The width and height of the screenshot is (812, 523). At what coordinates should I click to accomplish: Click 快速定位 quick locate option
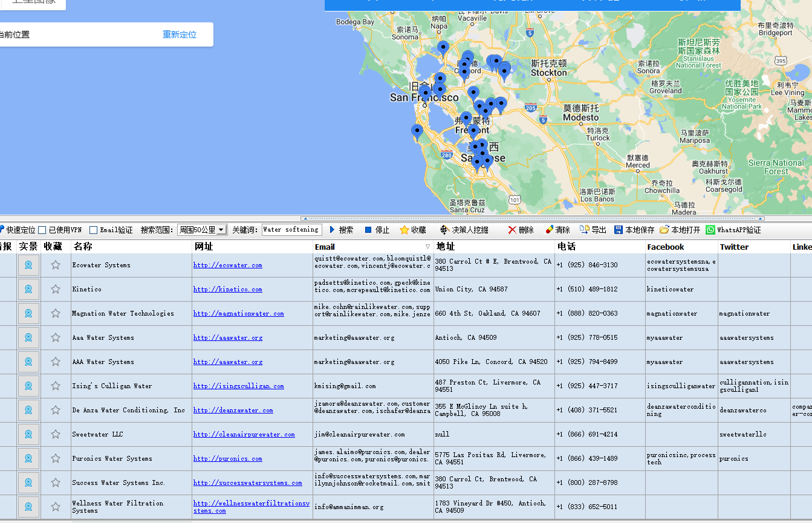point(17,230)
